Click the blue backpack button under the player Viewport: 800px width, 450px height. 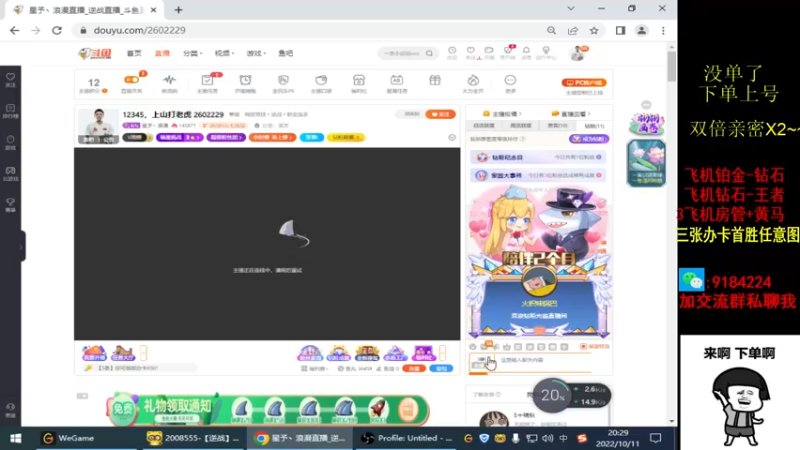(x=441, y=368)
